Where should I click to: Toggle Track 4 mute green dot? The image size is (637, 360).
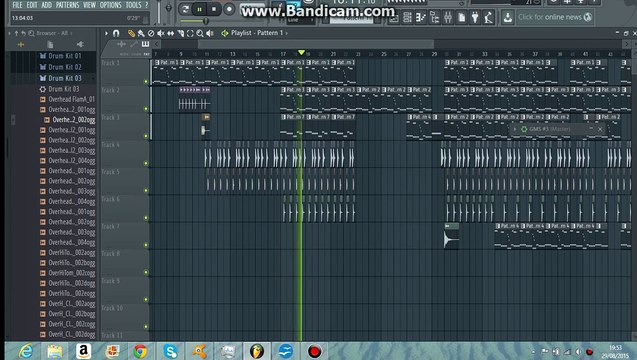click(146, 163)
